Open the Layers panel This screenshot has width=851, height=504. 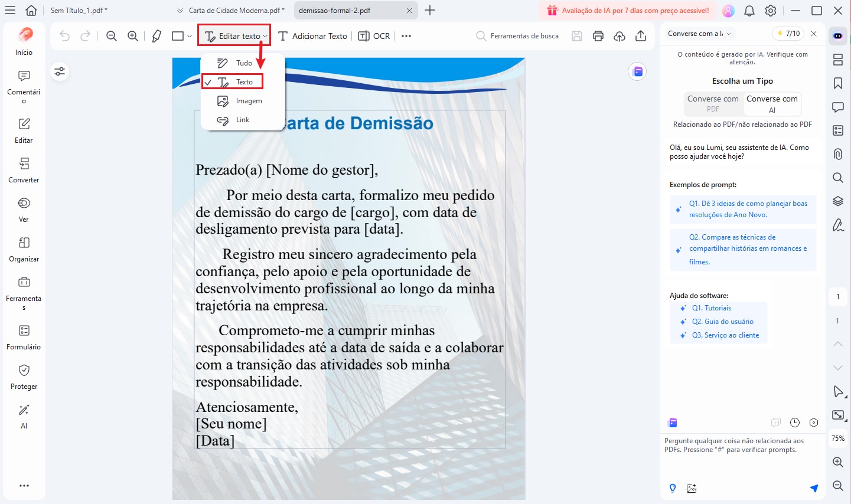837,201
